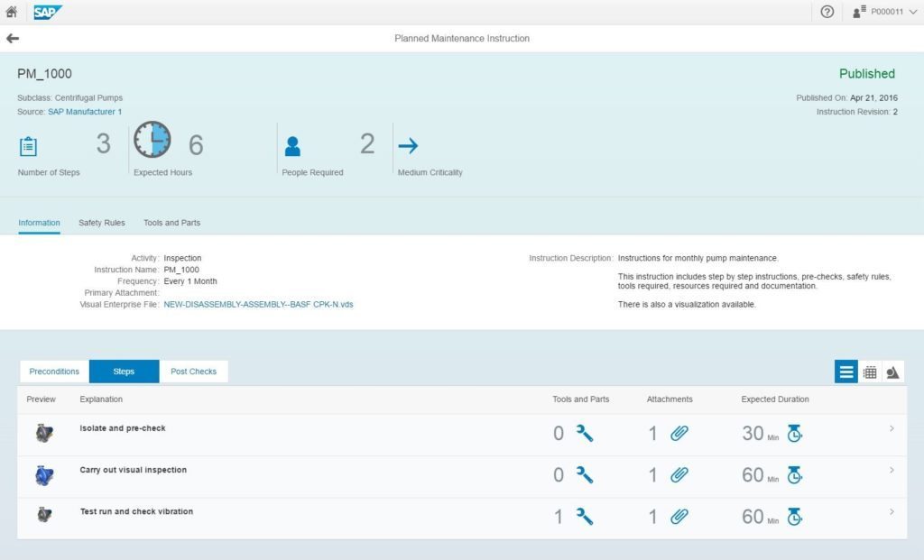Click the 'Apr 21, 2016' published date
This screenshot has width=924, height=560.
873,97
